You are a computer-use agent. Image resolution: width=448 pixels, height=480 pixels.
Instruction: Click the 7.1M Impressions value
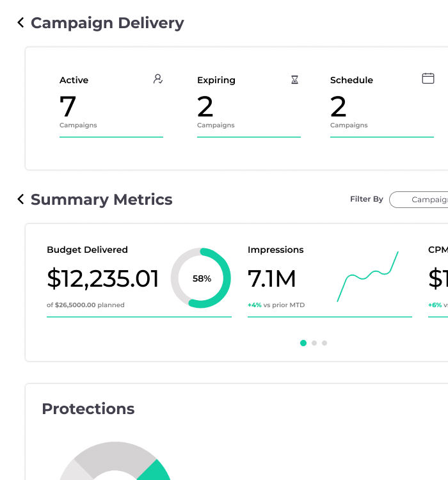271,278
